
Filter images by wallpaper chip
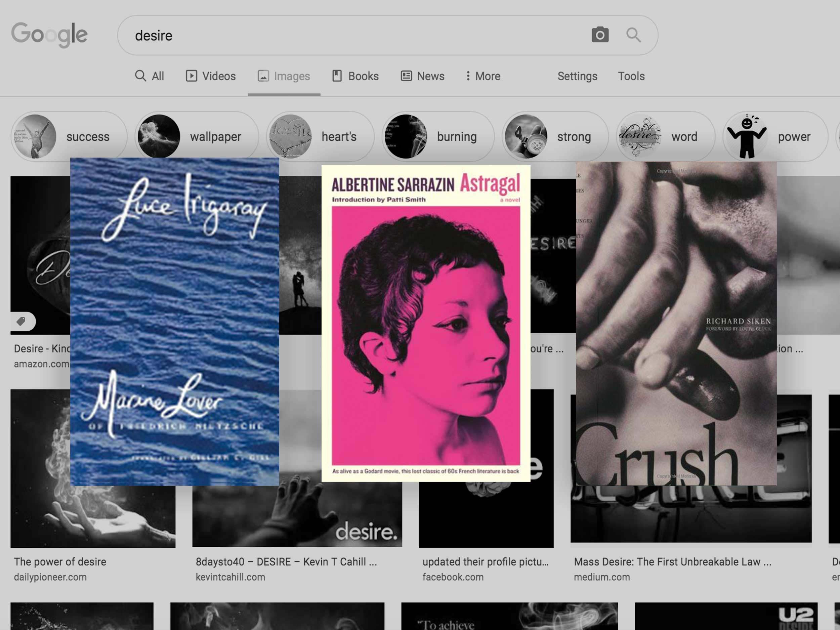[197, 136]
